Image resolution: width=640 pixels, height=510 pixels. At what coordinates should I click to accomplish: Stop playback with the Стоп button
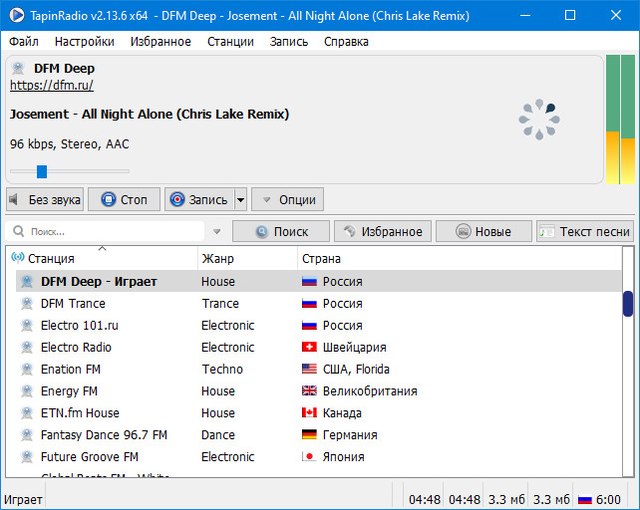tap(124, 199)
